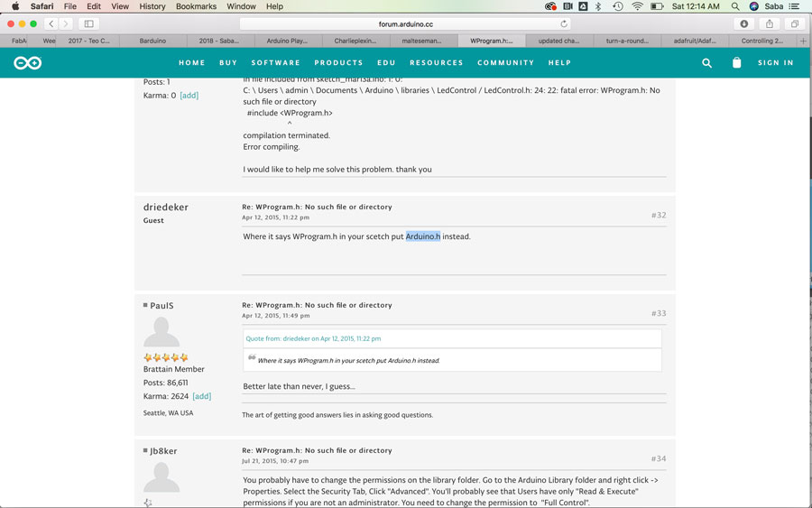Click the Jb8ker username
This screenshot has width=812, height=508.
coord(163,451)
